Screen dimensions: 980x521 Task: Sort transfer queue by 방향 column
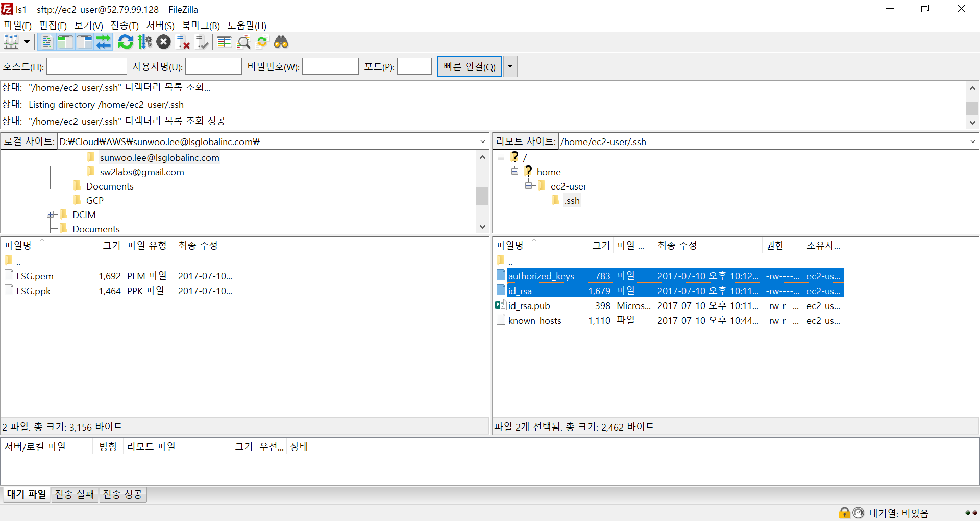108,446
